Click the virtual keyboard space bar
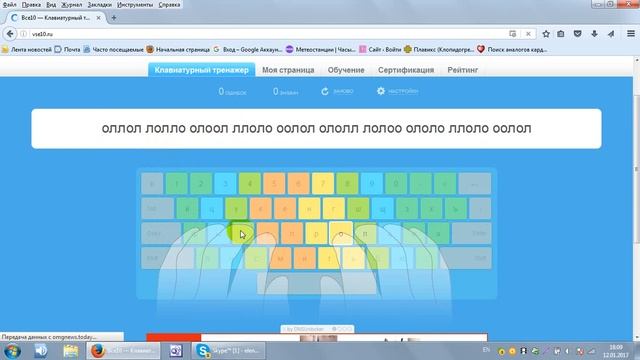Viewport: 640px width, 360px height. coord(317,283)
